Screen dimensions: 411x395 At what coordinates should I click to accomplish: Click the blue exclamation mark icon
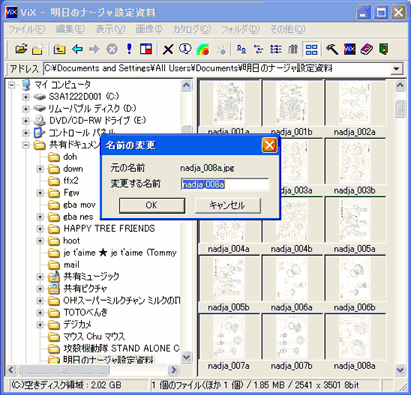pyautogui.click(x=129, y=49)
